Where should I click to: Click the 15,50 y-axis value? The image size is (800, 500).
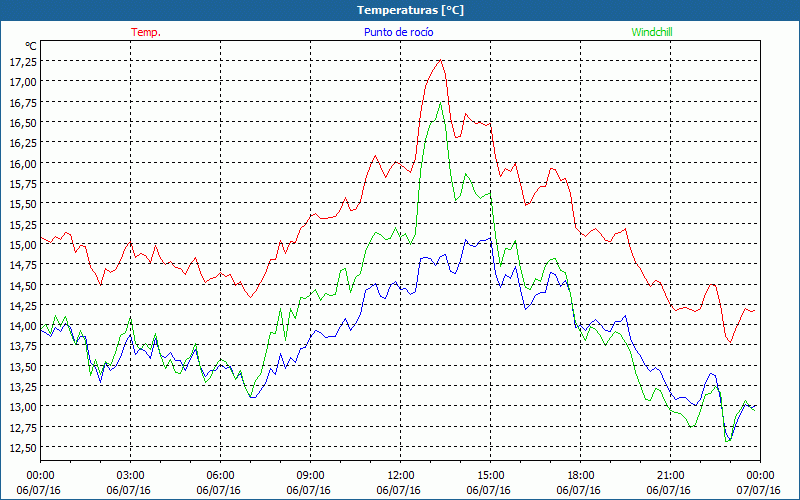coord(22,204)
